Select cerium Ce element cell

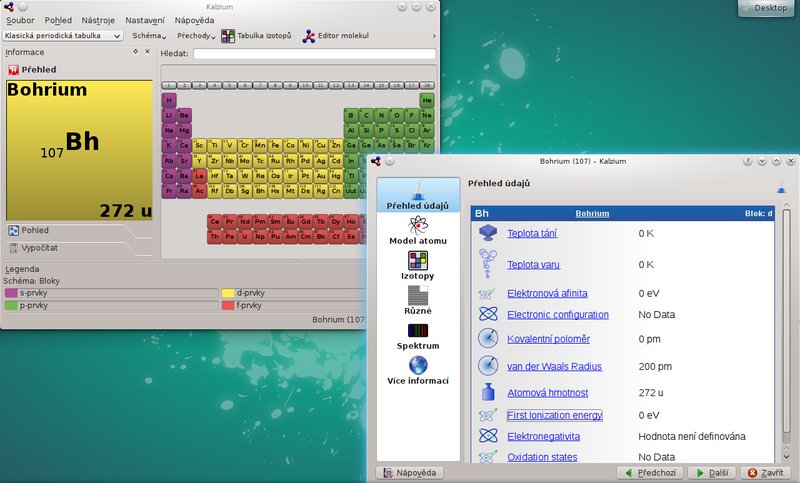214,221
